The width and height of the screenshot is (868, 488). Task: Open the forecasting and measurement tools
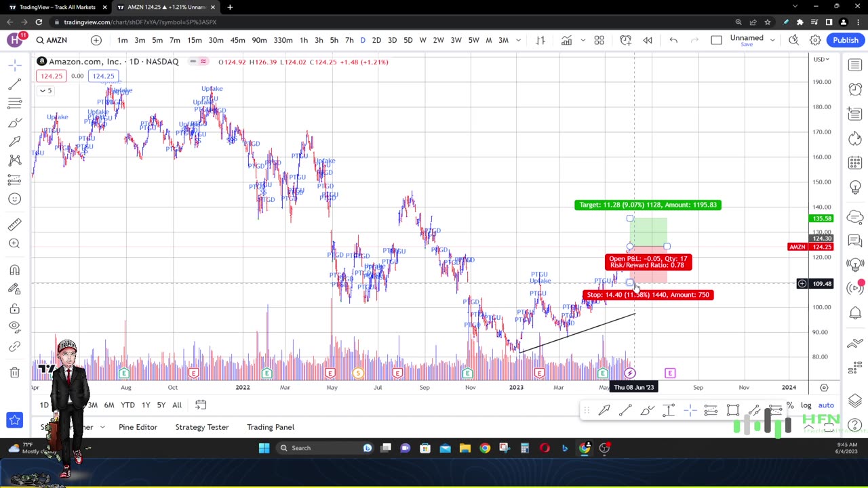point(14,180)
